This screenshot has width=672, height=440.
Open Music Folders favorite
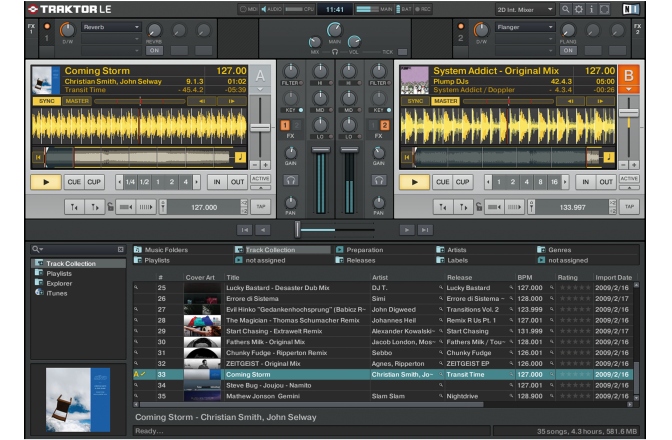(x=166, y=250)
